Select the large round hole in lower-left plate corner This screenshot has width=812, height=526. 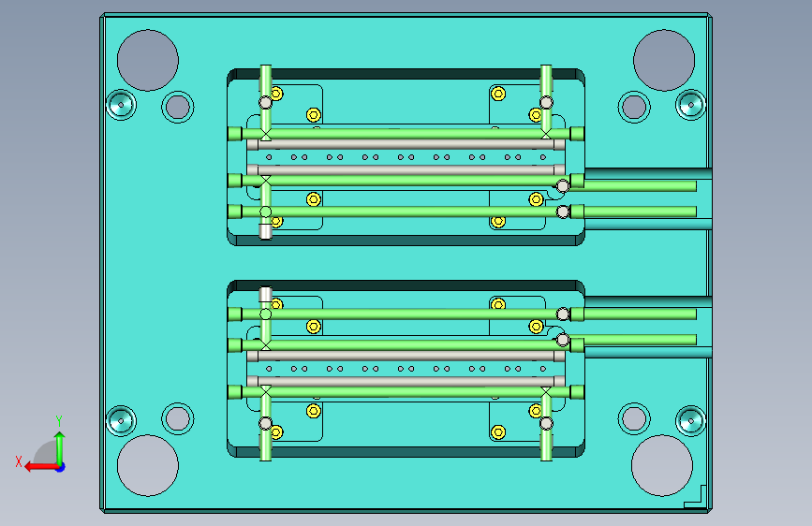pos(148,465)
